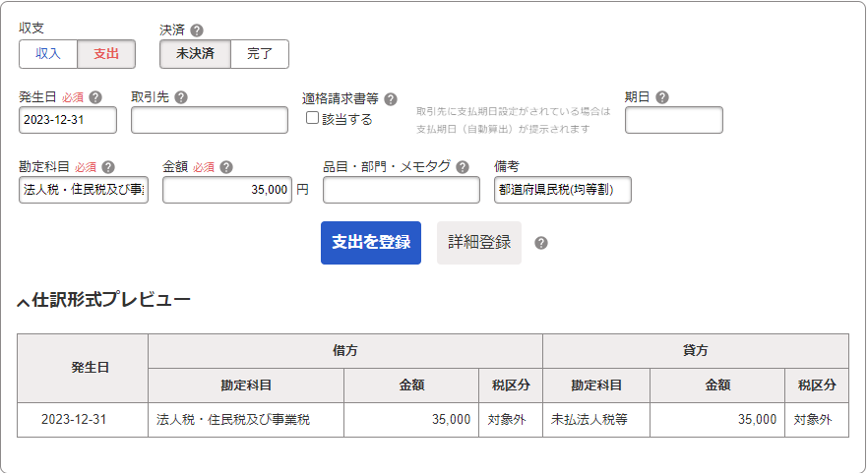Click preview date cell 2023-12-31

83,420
